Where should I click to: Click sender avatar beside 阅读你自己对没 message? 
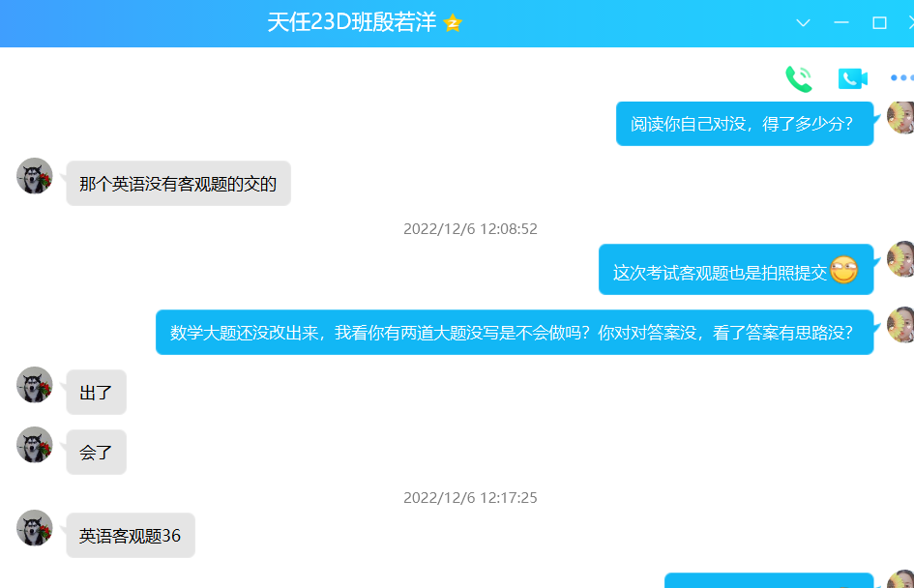point(900,117)
